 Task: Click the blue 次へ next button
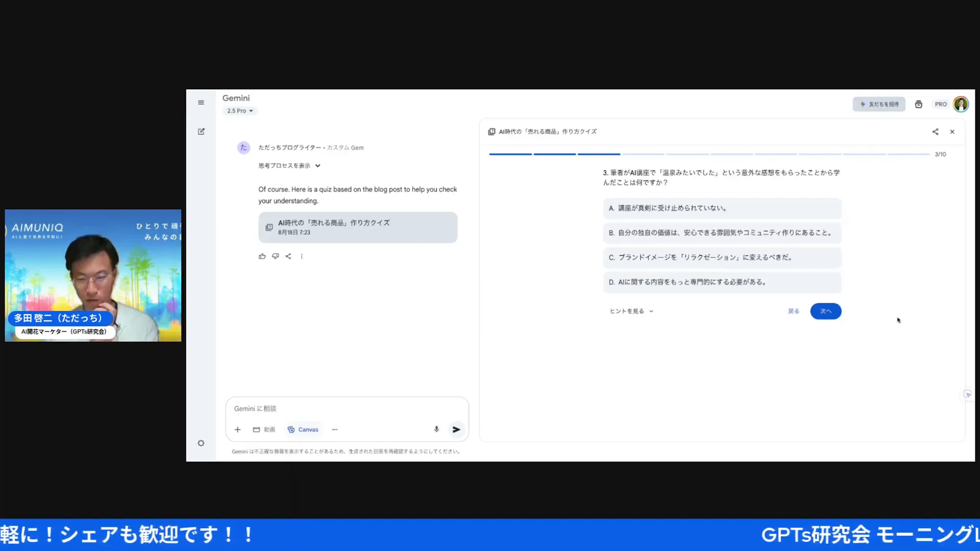[x=825, y=311]
